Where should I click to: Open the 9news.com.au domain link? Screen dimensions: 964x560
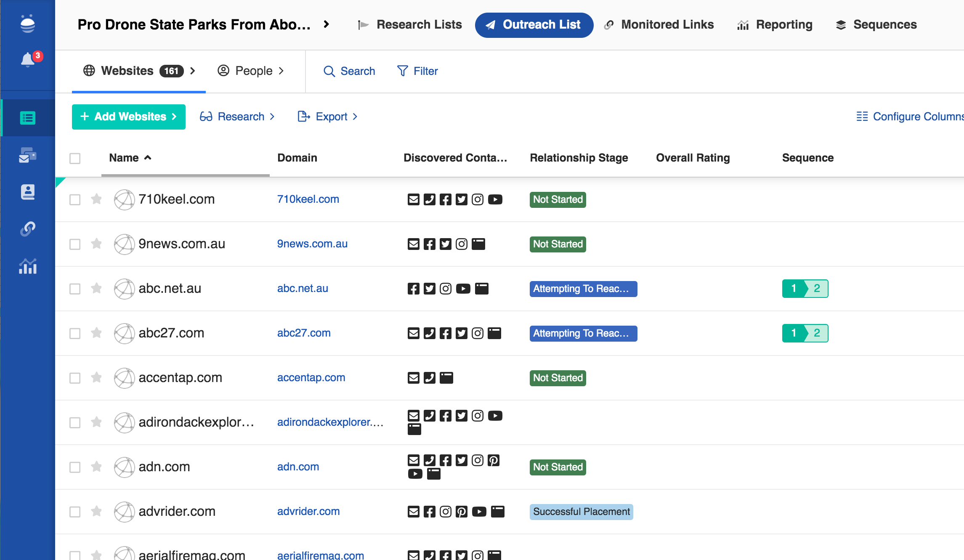pyautogui.click(x=312, y=244)
